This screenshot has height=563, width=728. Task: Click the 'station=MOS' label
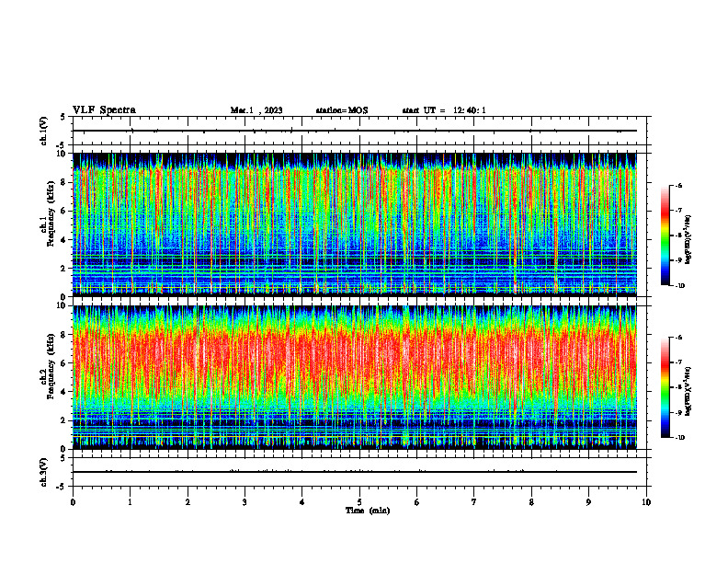tap(342, 110)
